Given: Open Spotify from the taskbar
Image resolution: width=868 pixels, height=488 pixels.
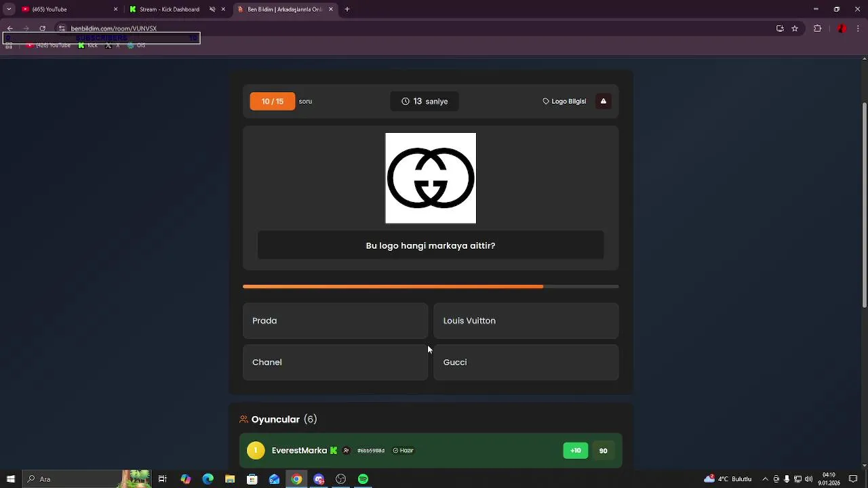Looking at the screenshot, I should pos(363,479).
